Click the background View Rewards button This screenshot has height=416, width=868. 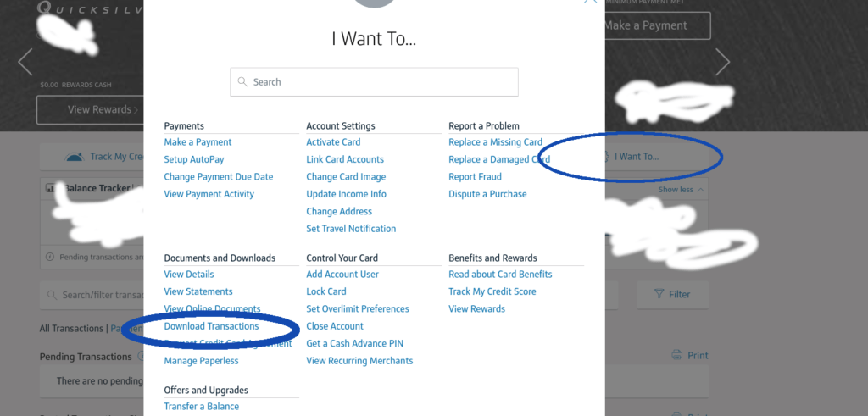pyautogui.click(x=90, y=109)
